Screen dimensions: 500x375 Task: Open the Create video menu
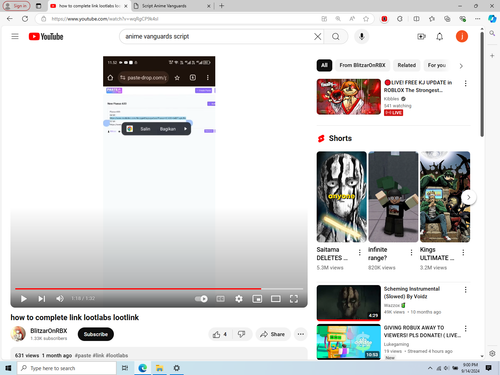pyautogui.click(x=421, y=36)
